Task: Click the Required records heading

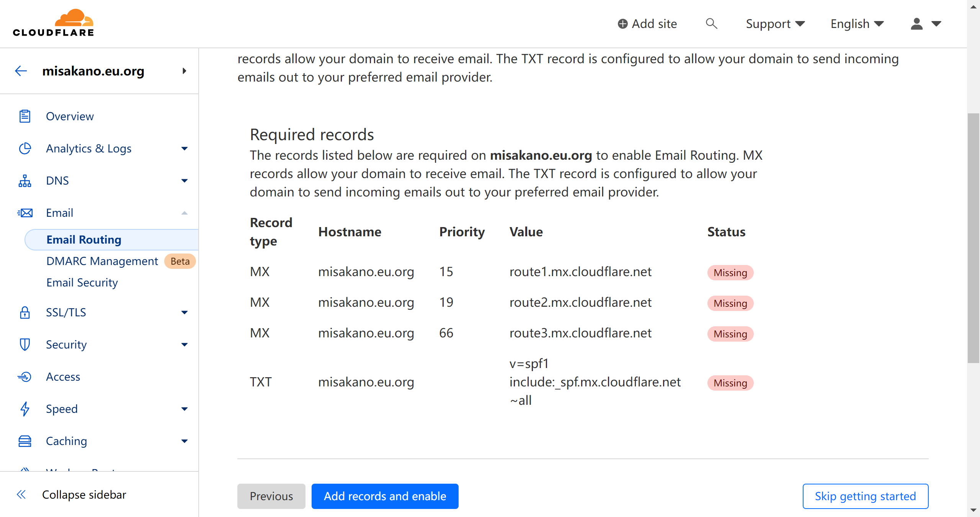Action: (312, 134)
